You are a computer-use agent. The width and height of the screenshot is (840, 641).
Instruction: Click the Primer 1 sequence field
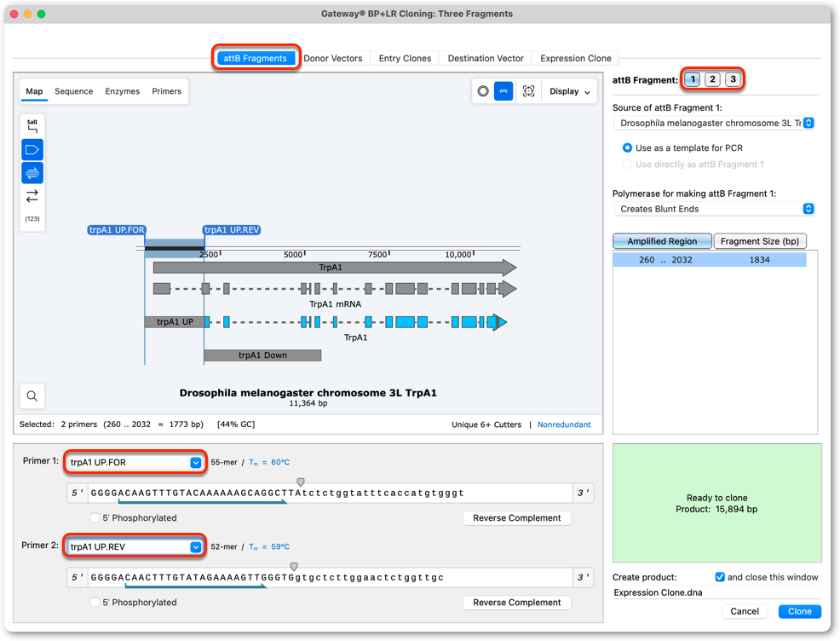(x=331, y=493)
